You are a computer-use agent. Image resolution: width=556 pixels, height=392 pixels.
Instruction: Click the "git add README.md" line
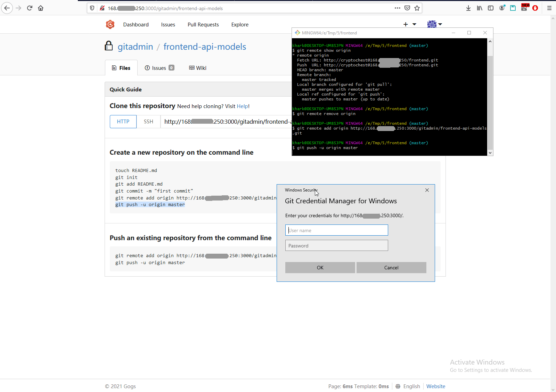pos(139,184)
